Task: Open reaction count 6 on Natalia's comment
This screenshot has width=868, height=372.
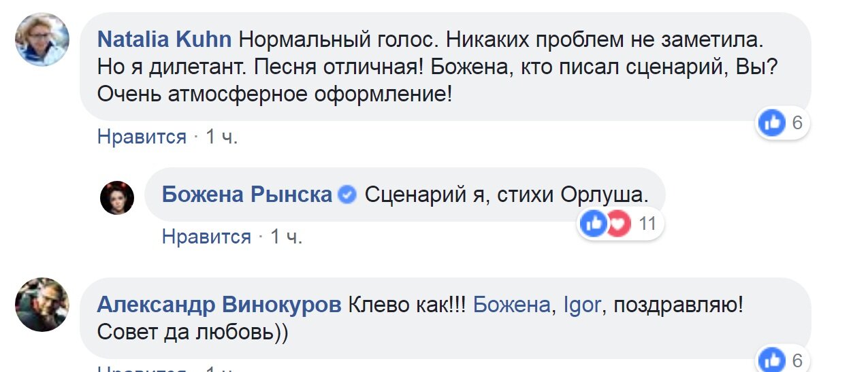Action: (797, 124)
